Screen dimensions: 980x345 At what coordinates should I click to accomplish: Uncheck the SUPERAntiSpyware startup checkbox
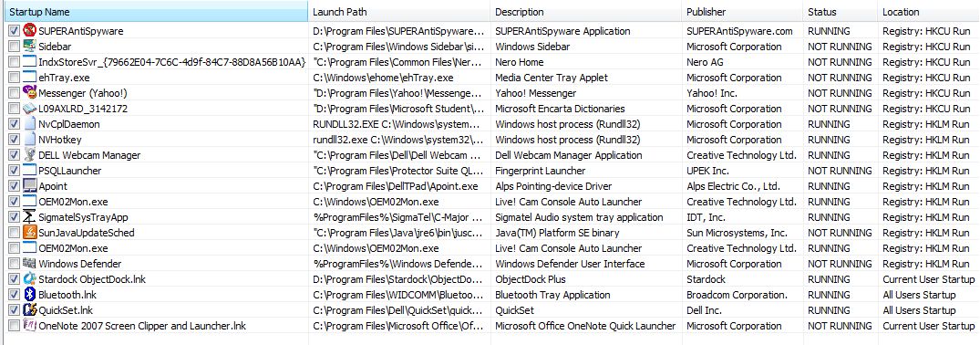point(14,31)
